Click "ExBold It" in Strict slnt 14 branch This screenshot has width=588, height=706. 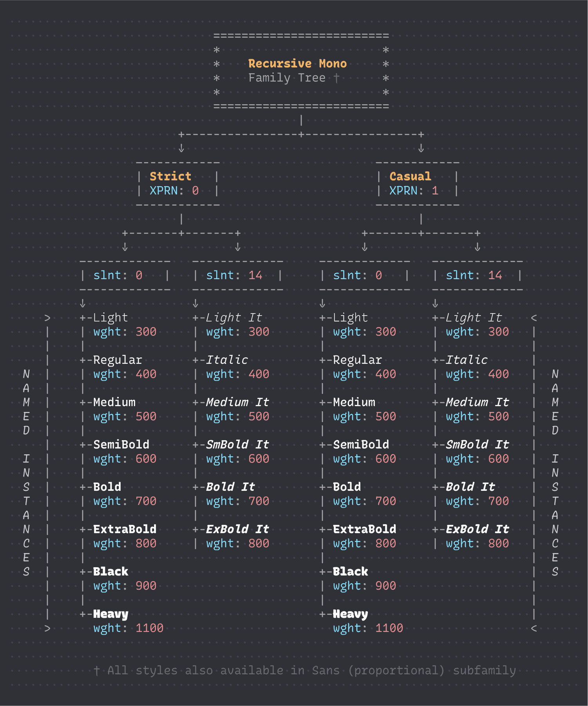point(237,529)
